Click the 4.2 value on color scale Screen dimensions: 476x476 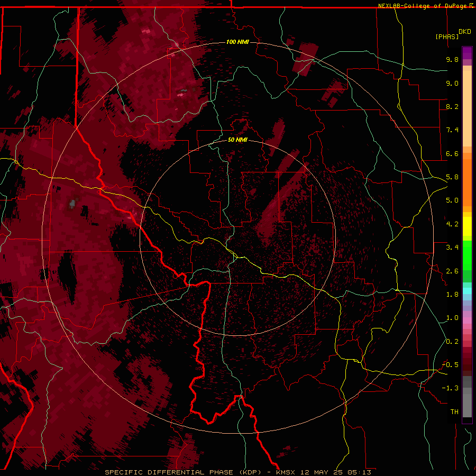[x=452, y=224]
